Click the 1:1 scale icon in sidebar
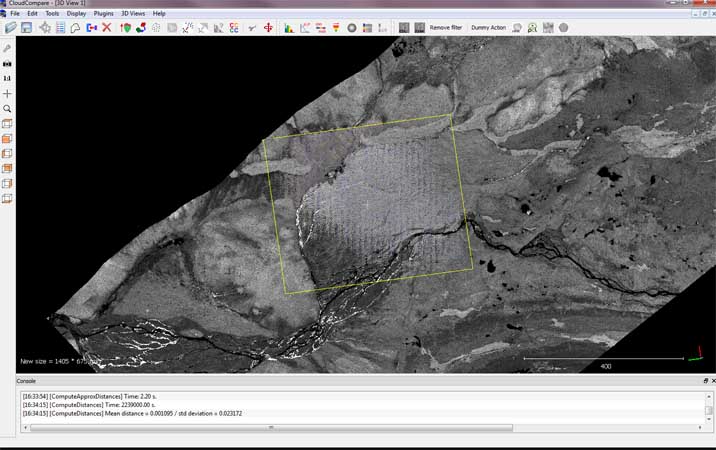 point(7,78)
